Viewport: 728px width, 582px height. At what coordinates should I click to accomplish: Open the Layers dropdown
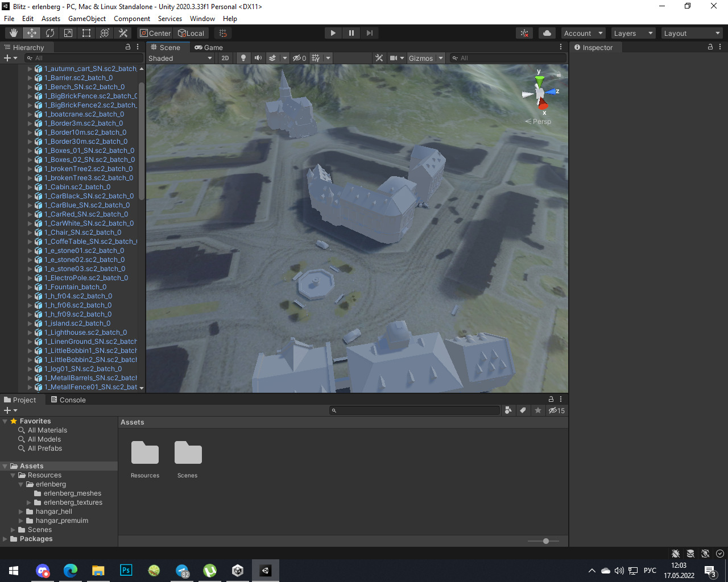pyautogui.click(x=633, y=34)
